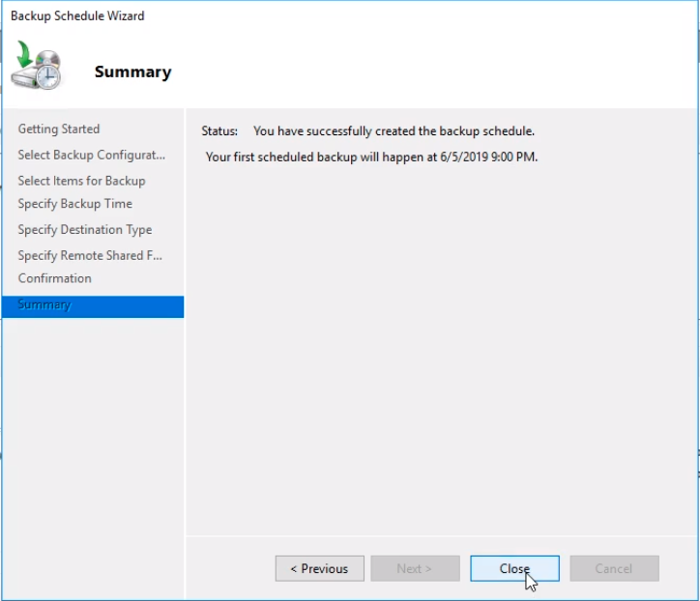
Task: Select the Specify Backup Time step
Action: [x=75, y=204]
